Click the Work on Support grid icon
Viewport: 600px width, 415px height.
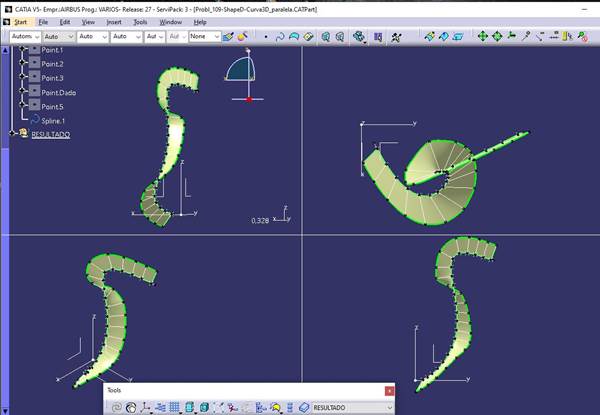click(x=173, y=408)
